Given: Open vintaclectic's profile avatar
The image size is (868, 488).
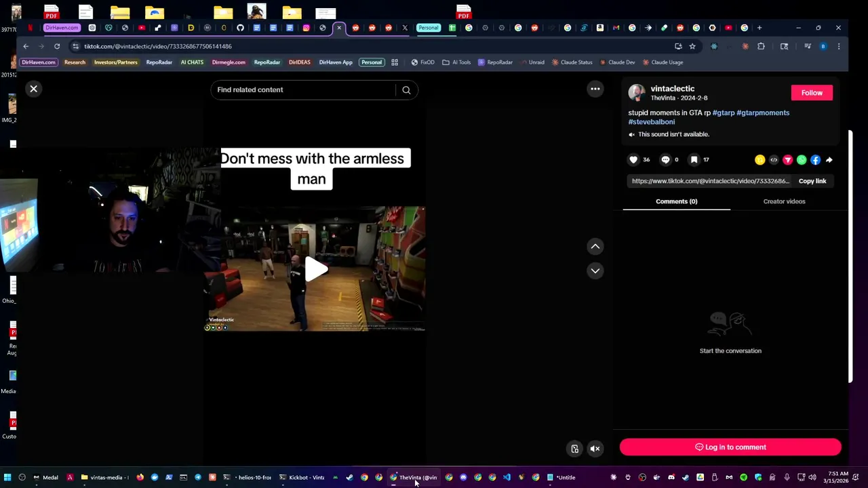Looking at the screenshot, I should tap(636, 93).
